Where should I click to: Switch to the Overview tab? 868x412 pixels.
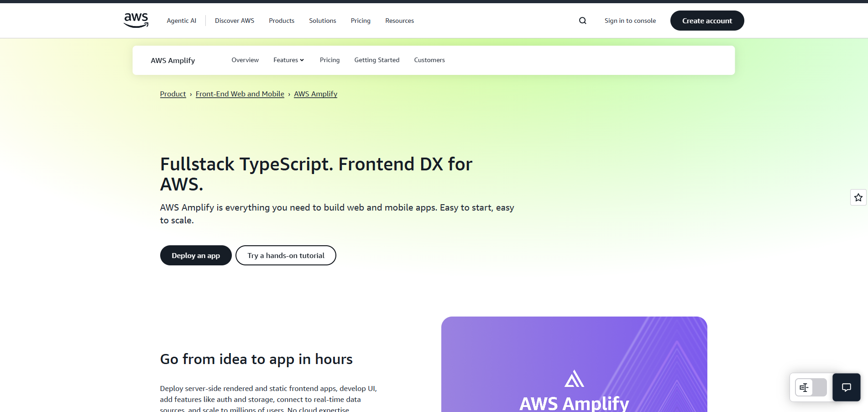pos(245,60)
